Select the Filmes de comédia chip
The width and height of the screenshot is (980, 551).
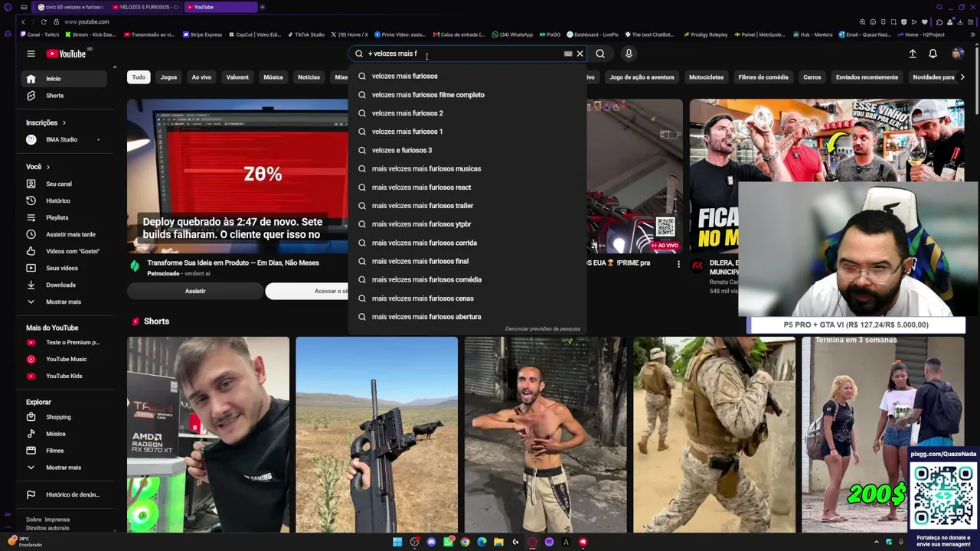tap(763, 77)
